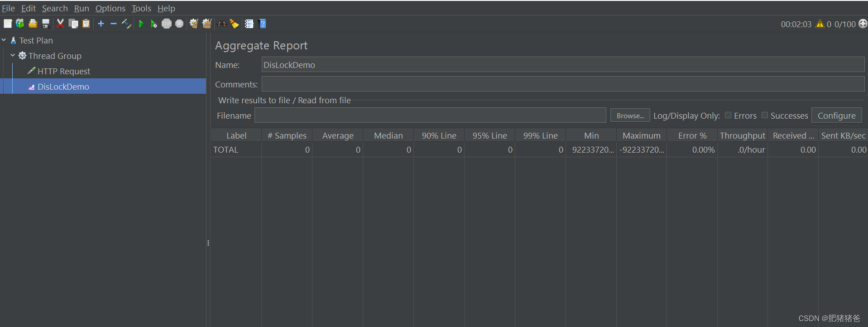Clear results with the single broom icon
Viewport: 868px width, 327px height.
click(x=194, y=24)
